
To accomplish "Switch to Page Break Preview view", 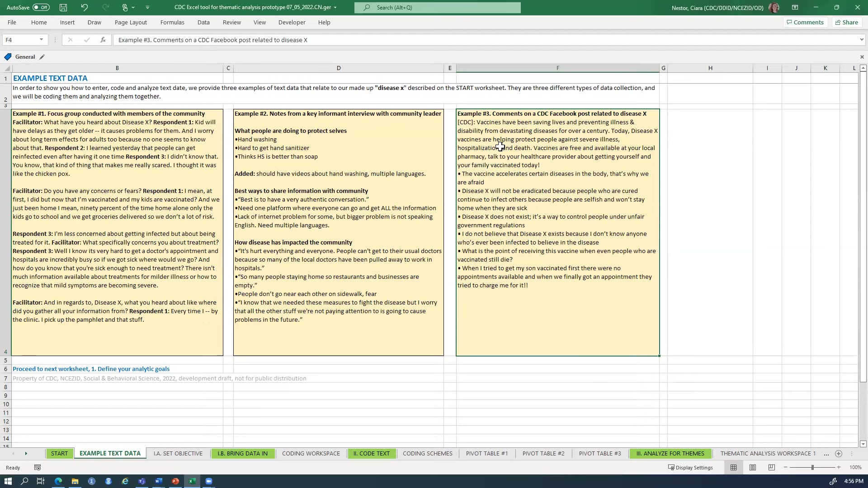I will tap(772, 467).
